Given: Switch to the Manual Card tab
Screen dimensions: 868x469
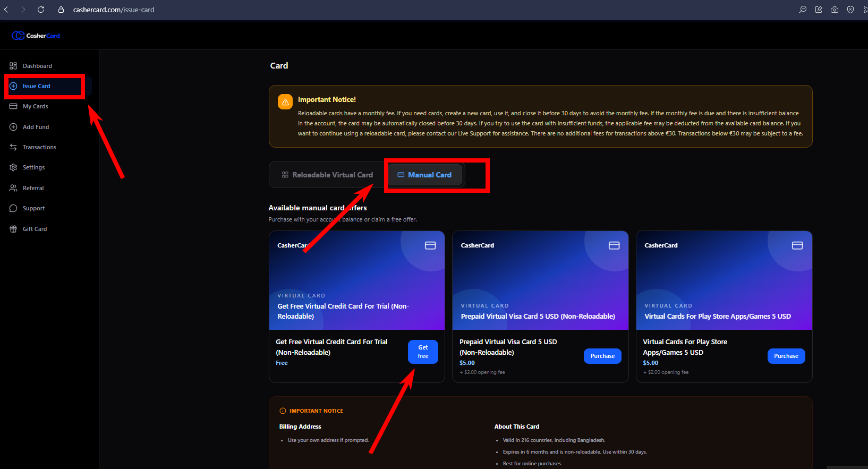Looking at the screenshot, I should click(x=424, y=175).
